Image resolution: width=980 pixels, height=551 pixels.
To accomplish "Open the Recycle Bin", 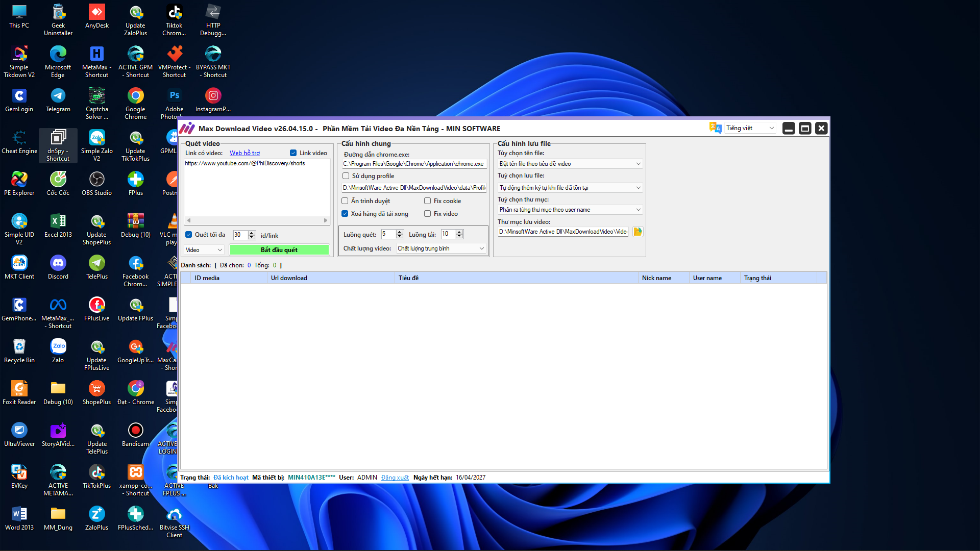I will (19, 352).
